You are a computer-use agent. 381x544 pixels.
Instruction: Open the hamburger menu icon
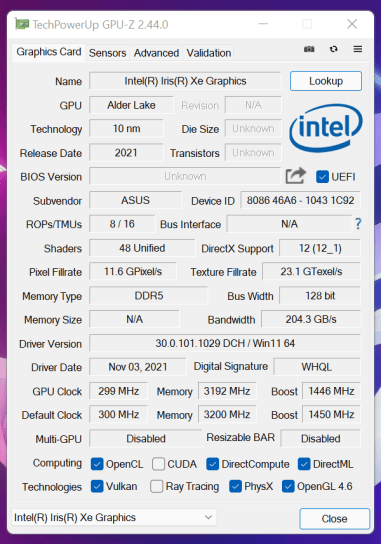coord(358,49)
